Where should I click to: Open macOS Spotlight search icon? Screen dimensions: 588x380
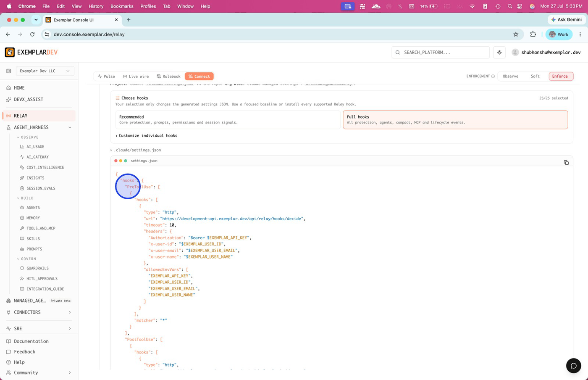click(x=509, y=6)
